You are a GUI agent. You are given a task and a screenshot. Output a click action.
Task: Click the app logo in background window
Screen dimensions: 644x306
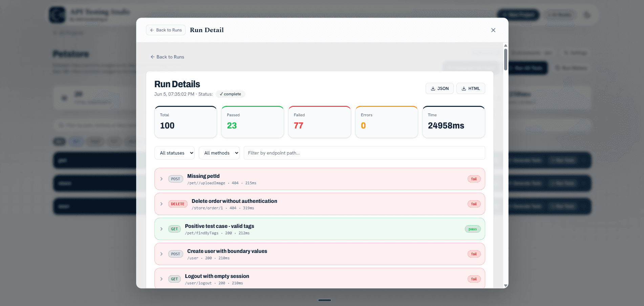(x=57, y=15)
